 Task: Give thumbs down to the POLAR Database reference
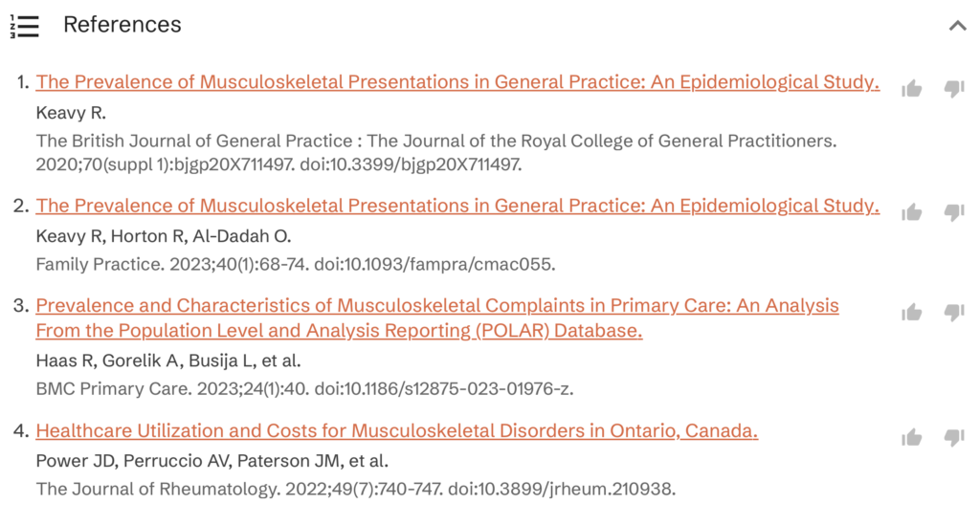click(x=954, y=312)
